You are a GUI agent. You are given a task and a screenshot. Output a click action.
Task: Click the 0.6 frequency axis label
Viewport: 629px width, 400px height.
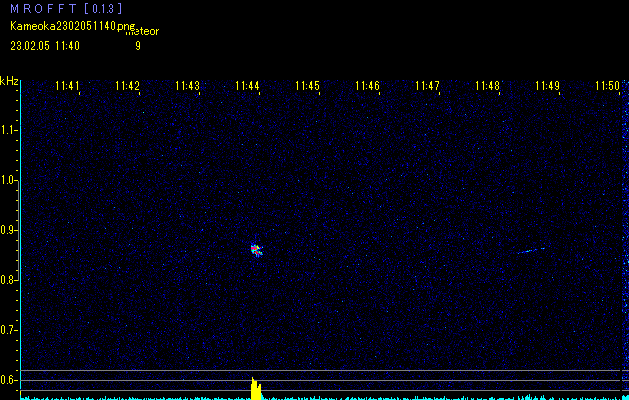8,380
